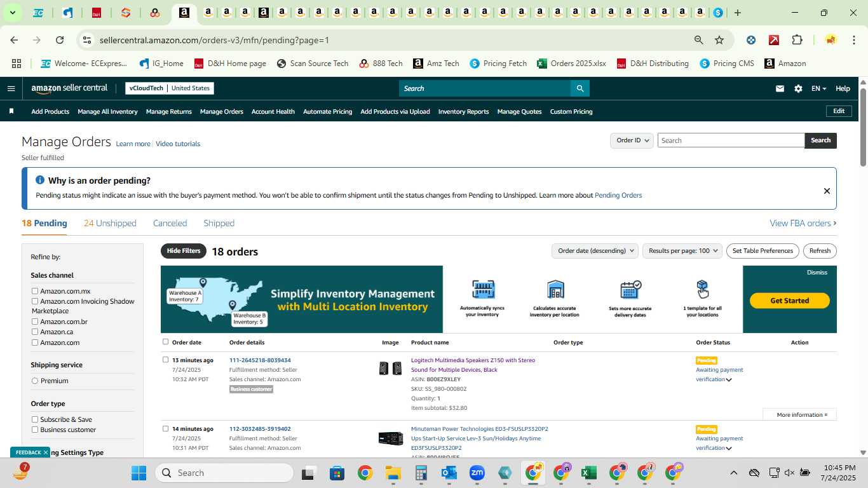
Task: Open Zoom from the taskbar
Action: click(477, 473)
